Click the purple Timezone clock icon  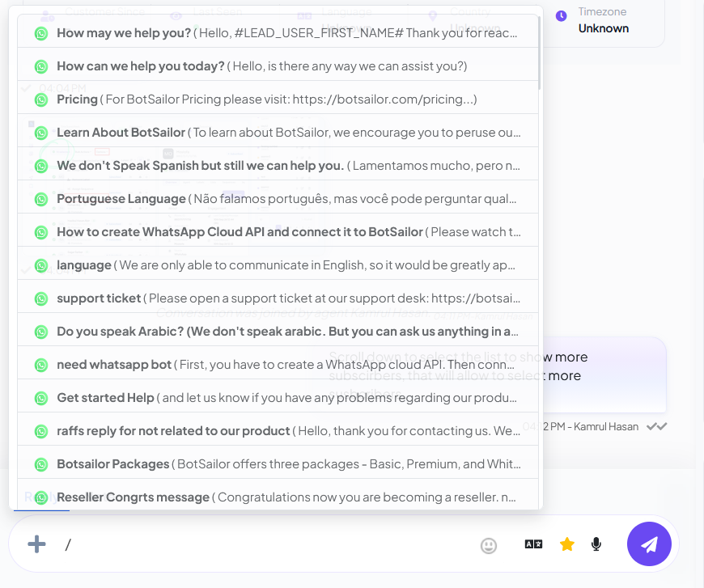[562, 16]
